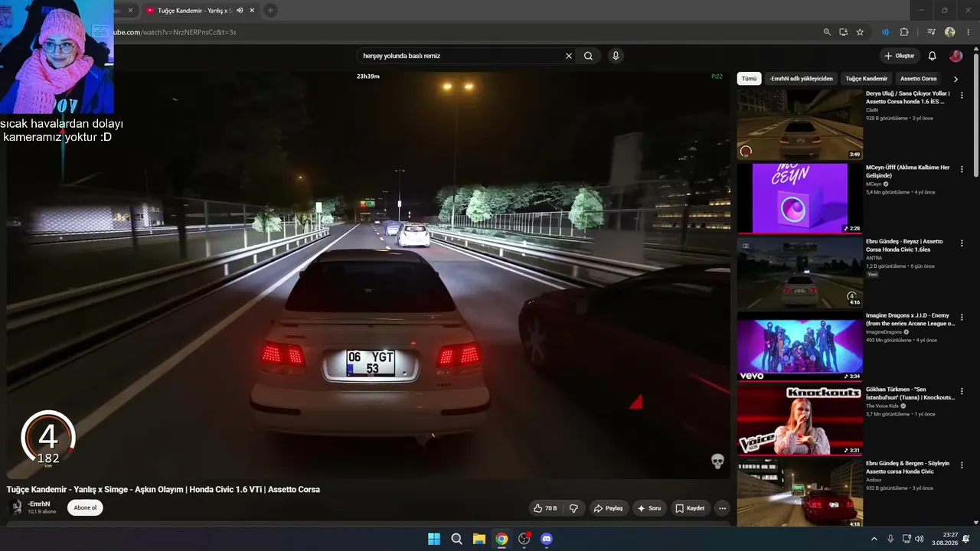Open options for Ebru Gündeş & Bergen video
Screen dimensions: 980x551
962,465
